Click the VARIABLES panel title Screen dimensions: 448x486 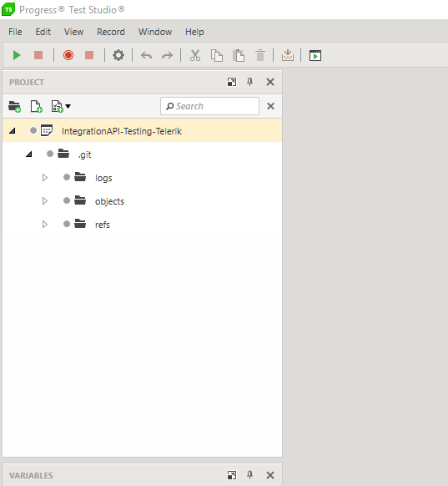(x=31, y=475)
